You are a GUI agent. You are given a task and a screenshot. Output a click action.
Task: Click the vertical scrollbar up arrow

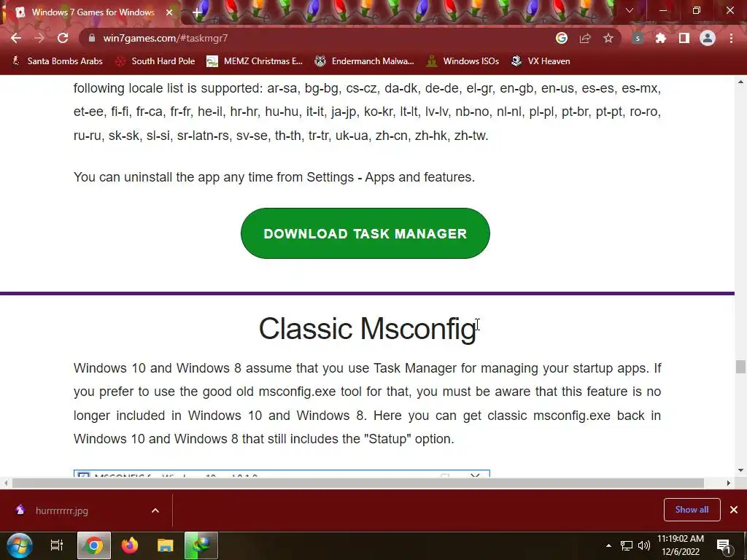click(x=740, y=82)
